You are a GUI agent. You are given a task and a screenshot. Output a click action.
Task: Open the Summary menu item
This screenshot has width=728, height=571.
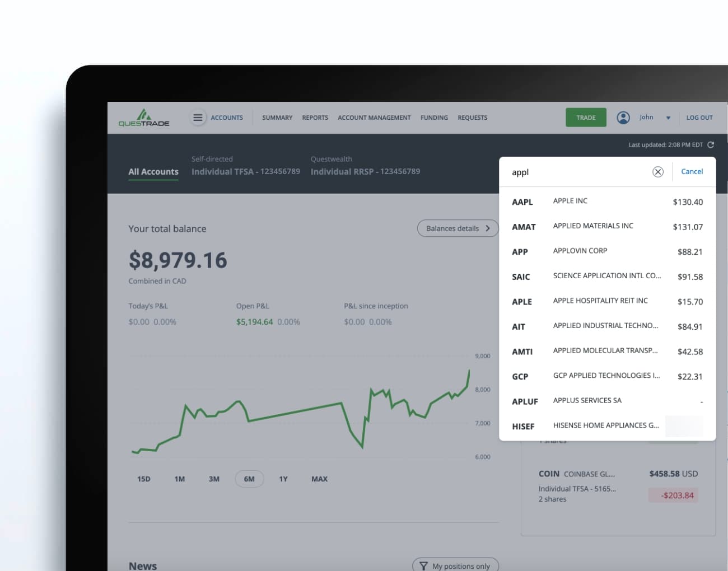pyautogui.click(x=277, y=118)
